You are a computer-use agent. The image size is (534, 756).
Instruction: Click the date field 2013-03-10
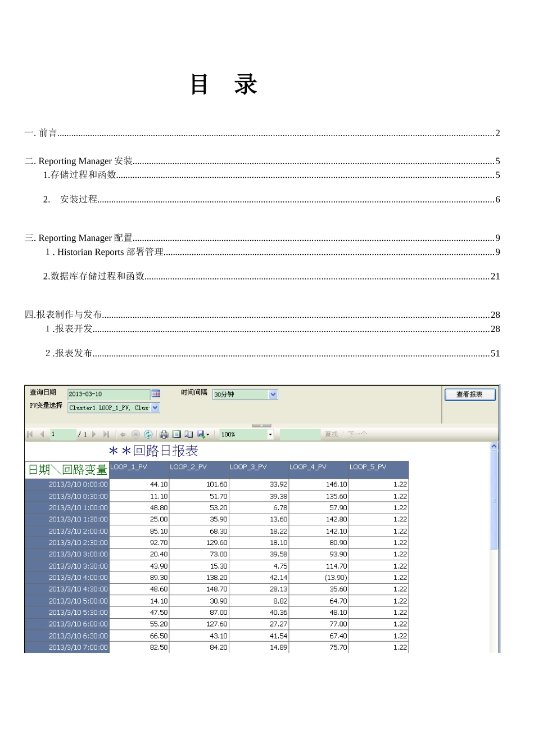(109, 394)
